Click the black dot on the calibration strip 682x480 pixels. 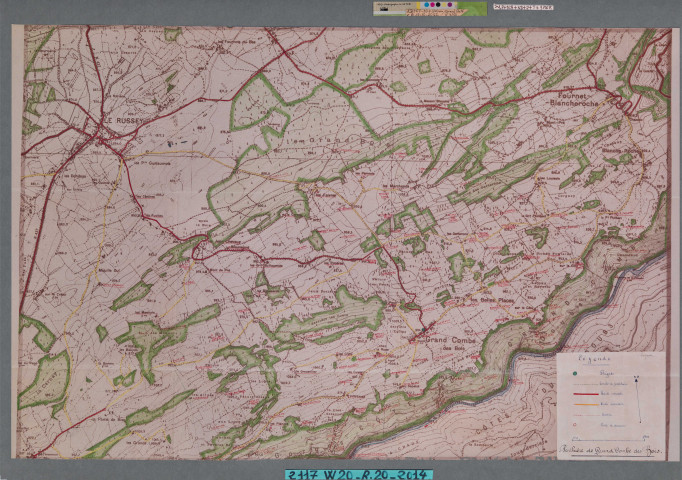tap(438, 5)
